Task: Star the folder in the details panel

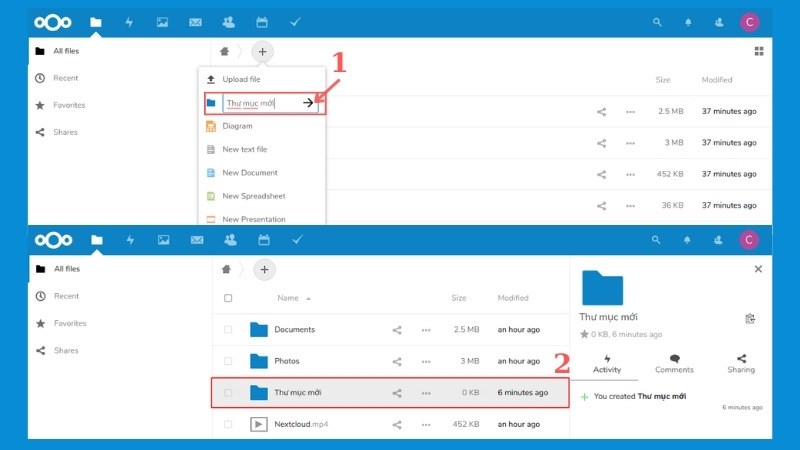Action: click(584, 334)
